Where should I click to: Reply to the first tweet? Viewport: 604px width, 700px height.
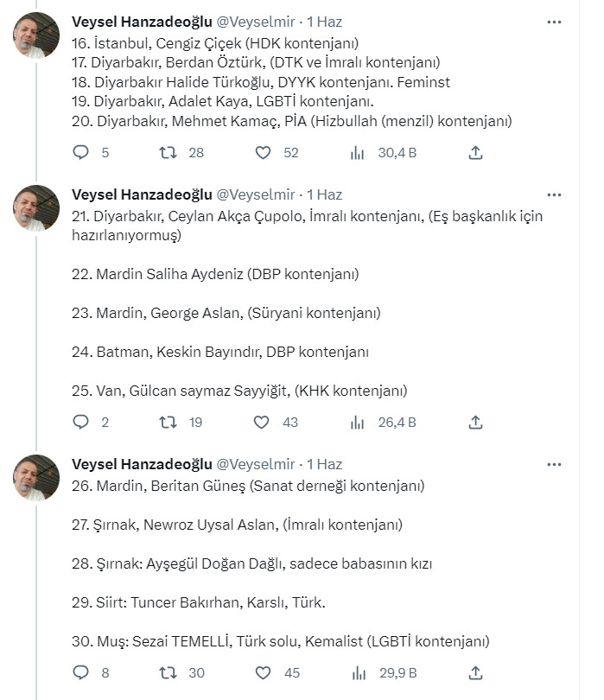(81, 152)
